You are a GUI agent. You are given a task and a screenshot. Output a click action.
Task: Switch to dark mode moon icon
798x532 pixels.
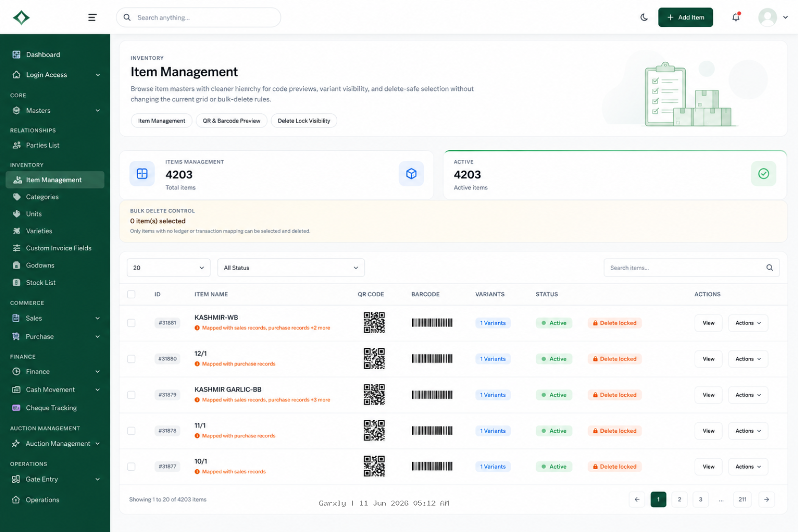coord(644,17)
